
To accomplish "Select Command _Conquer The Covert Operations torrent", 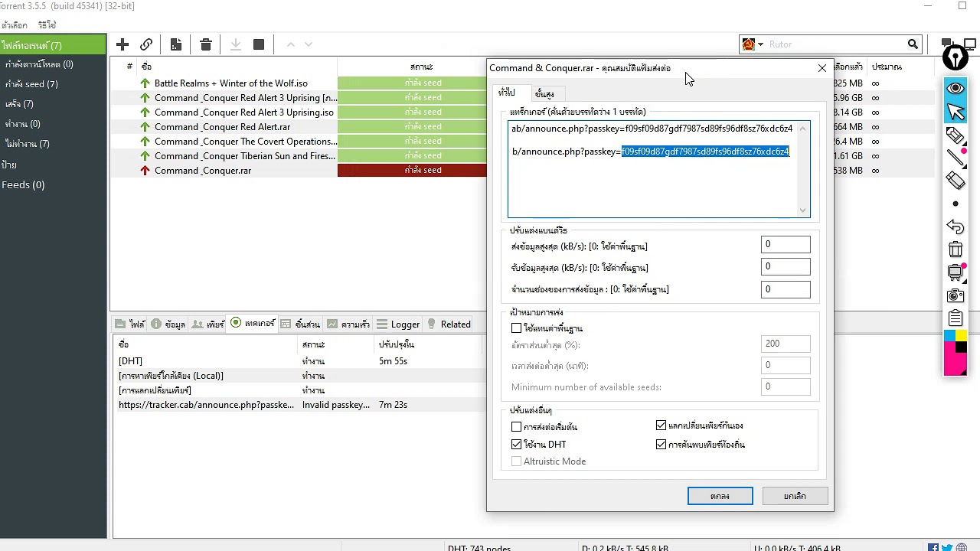I will click(x=246, y=142).
